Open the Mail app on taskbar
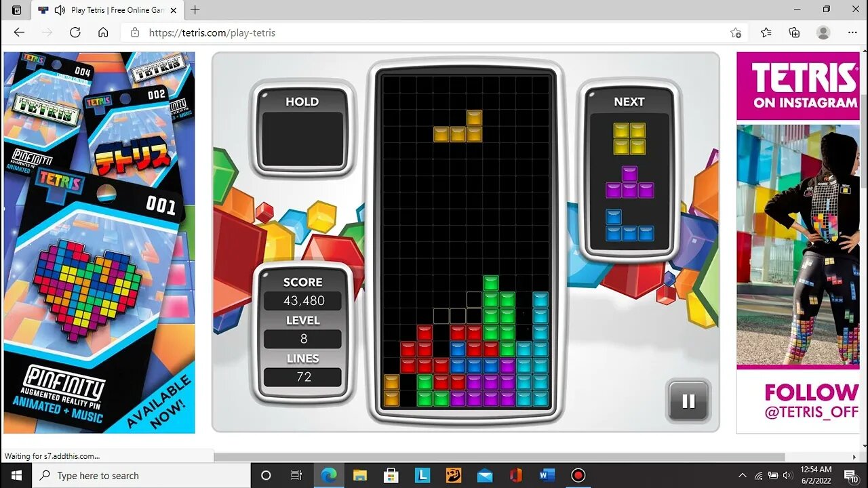Image resolution: width=868 pixels, height=488 pixels. [484, 475]
